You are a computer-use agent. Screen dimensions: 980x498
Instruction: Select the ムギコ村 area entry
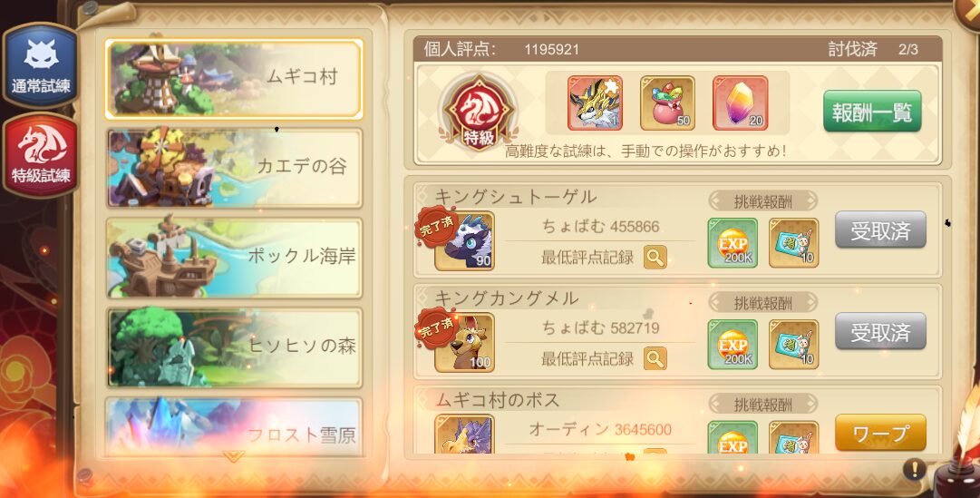234,79
